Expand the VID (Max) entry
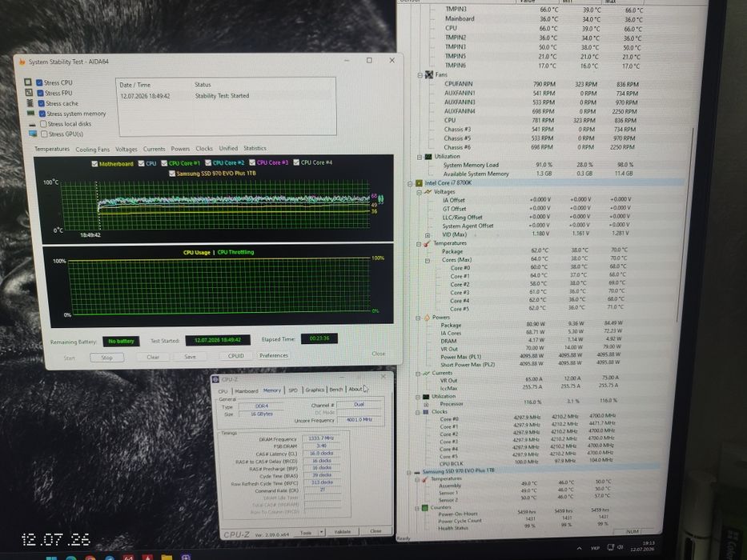Image resolution: width=747 pixels, height=560 pixels. (428, 235)
